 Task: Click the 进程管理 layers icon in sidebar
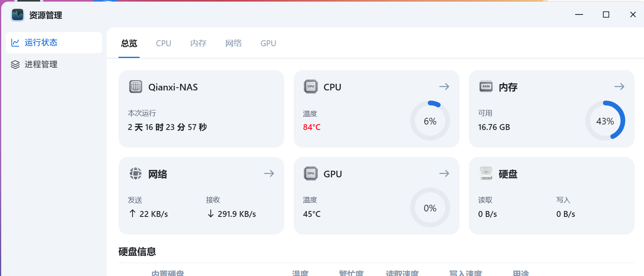click(15, 65)
